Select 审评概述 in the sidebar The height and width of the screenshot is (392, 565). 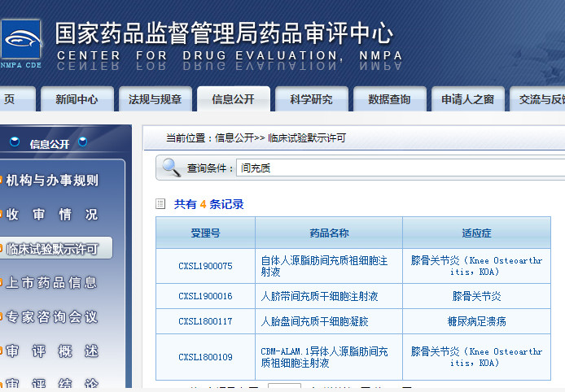(x=52, y=351)
